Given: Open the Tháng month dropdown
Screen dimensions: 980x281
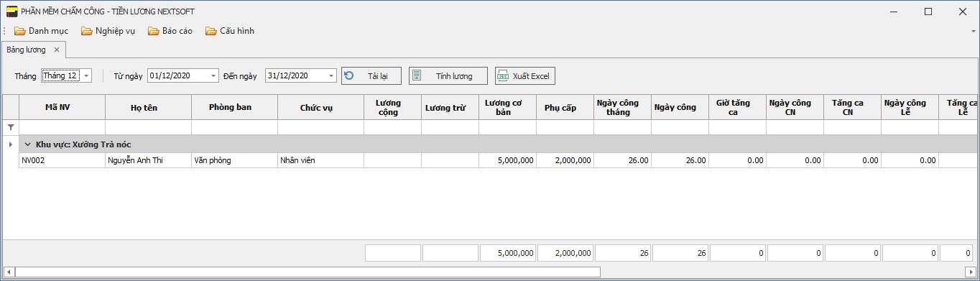Looking at the screenshot, I should [86, 75].
